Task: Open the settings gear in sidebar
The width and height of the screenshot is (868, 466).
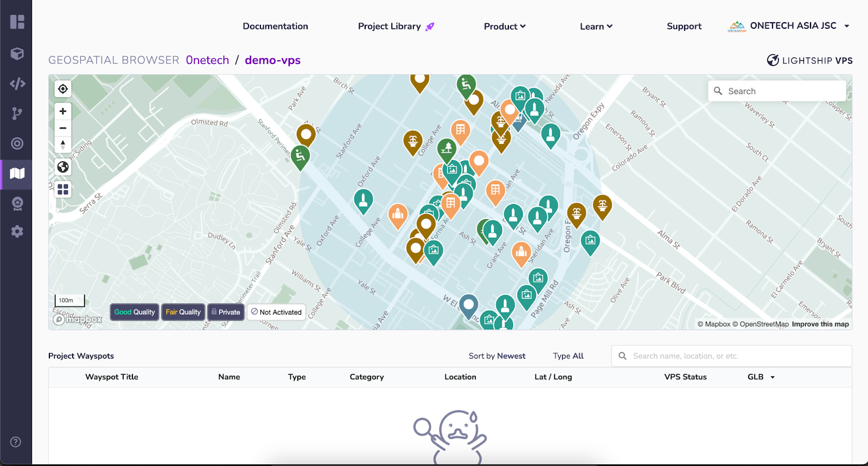Action: [x=17, y=232]
